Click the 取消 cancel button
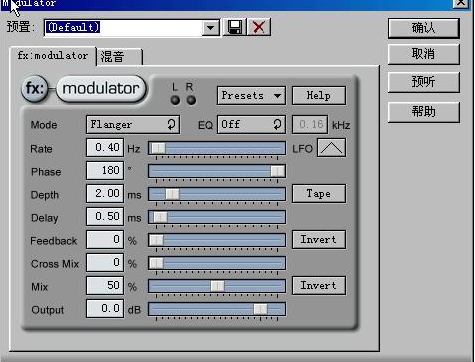This screenshot has width=475, height=362. tap(423, 54)
